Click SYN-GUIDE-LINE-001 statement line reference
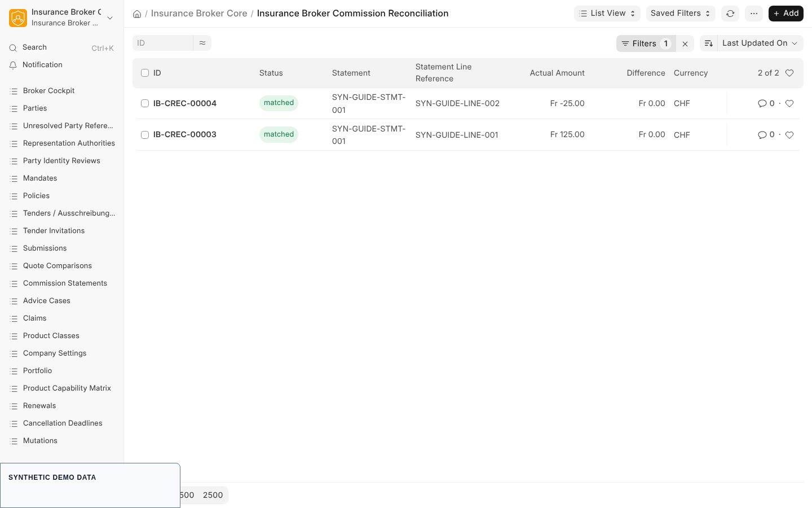The width and height of the screenshot is (812, 508). point(457,135)
